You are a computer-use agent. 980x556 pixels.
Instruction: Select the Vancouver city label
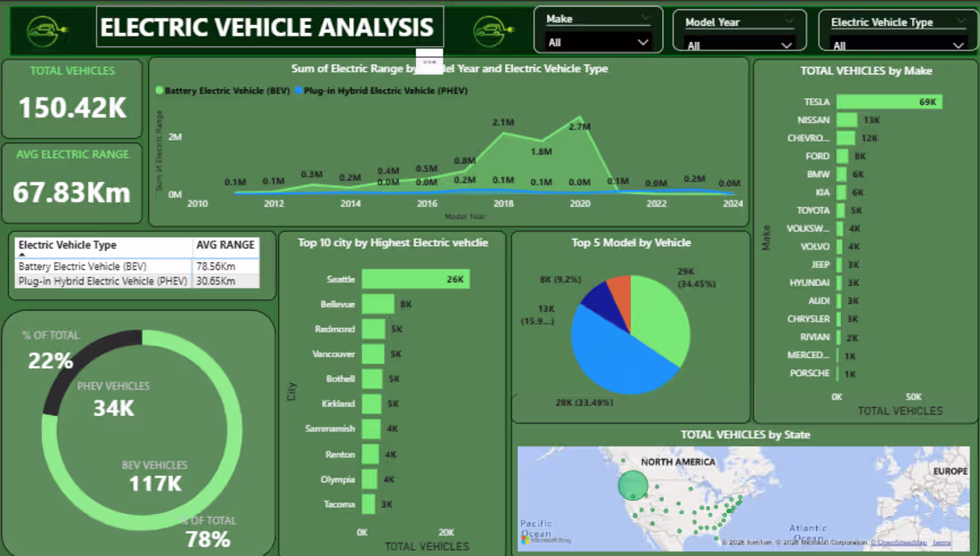(333, 354)
